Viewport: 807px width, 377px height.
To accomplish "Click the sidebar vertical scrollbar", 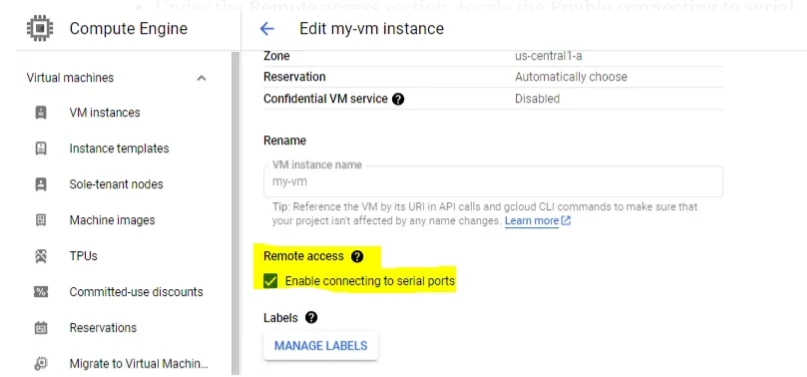I will [x=236, y=213].
